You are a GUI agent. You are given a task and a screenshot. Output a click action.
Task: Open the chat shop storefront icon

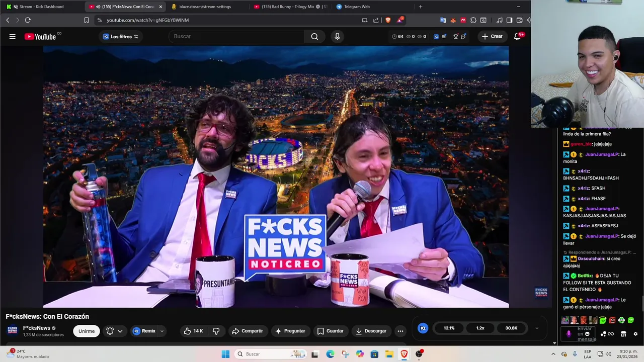pyautogui.click(x=623, y=334)
